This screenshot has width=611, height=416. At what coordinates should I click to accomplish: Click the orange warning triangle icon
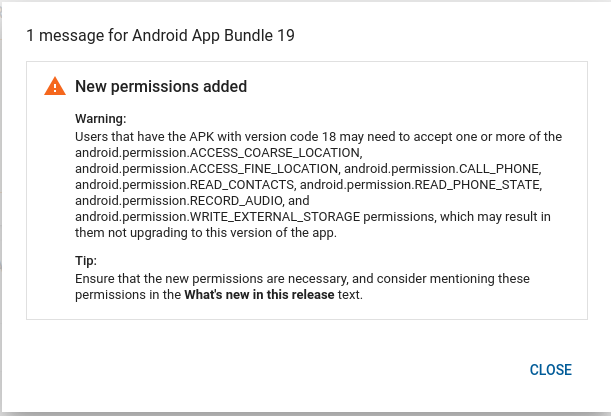pyautogui.click(x=55, y=87)
